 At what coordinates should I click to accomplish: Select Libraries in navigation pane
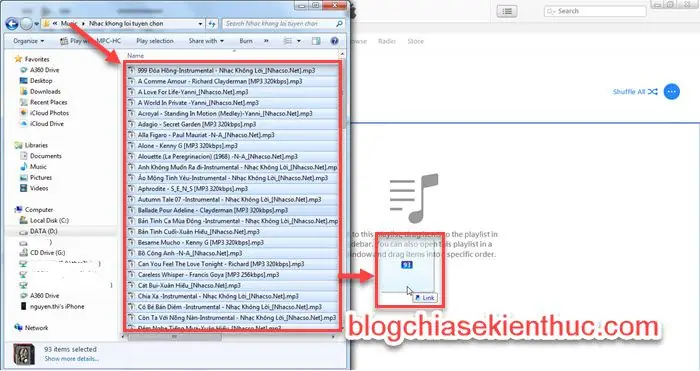click(36, 145)
